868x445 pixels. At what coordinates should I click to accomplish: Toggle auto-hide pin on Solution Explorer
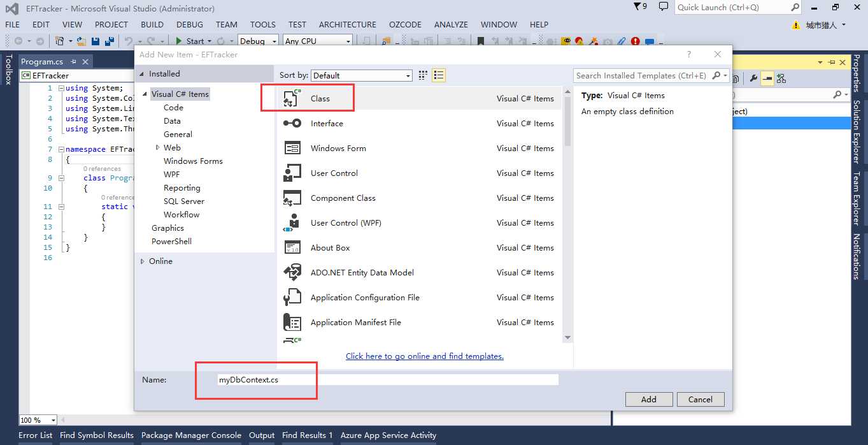[x=832, y=62]
